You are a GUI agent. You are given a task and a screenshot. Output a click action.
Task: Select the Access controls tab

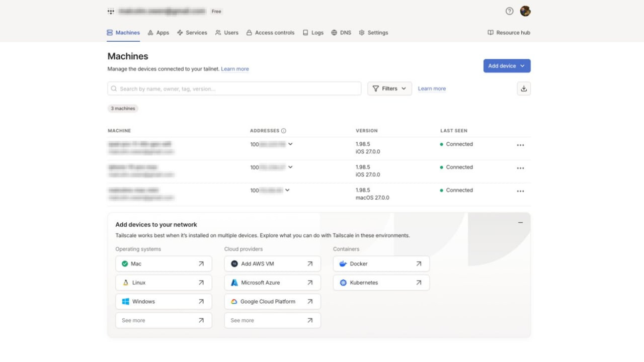(x=270, y=33)
